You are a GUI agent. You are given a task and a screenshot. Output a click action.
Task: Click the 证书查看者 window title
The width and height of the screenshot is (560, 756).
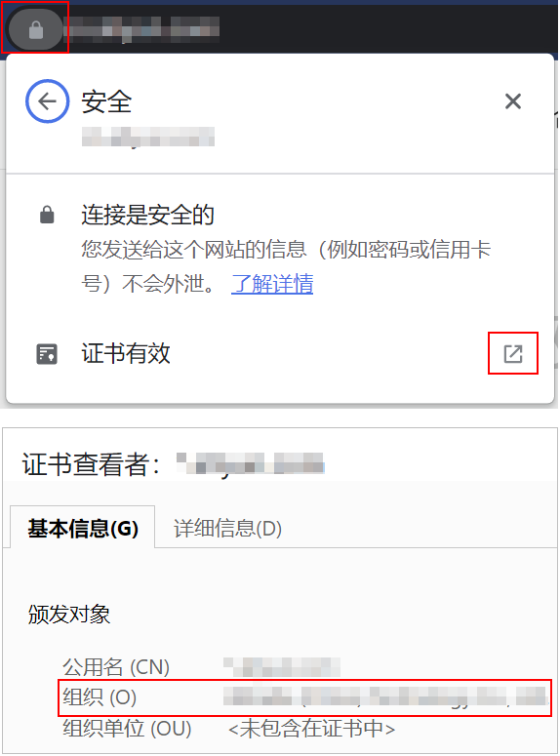pos(91,464)
